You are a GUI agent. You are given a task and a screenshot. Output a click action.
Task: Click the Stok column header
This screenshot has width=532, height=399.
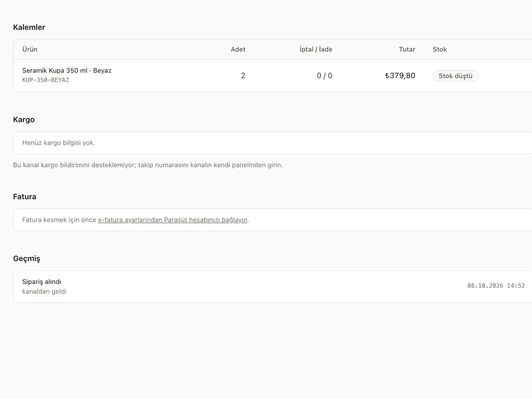(439, 49)
